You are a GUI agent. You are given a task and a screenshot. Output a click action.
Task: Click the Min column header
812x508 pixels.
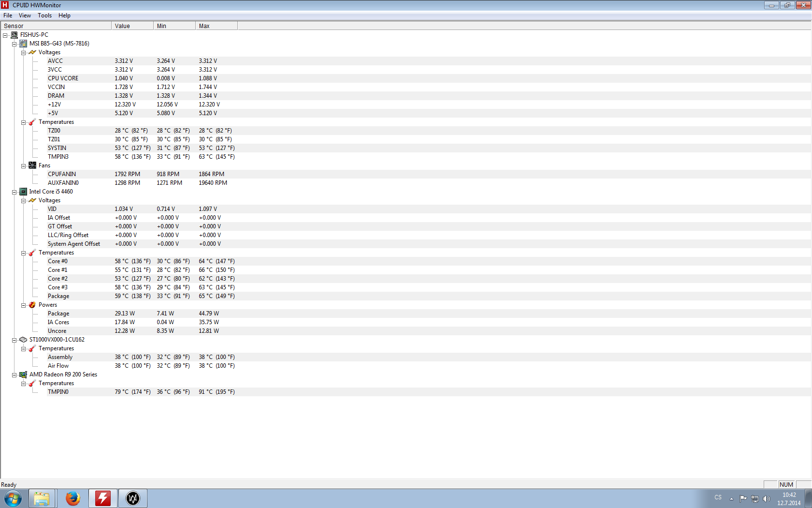pos(174,26)
